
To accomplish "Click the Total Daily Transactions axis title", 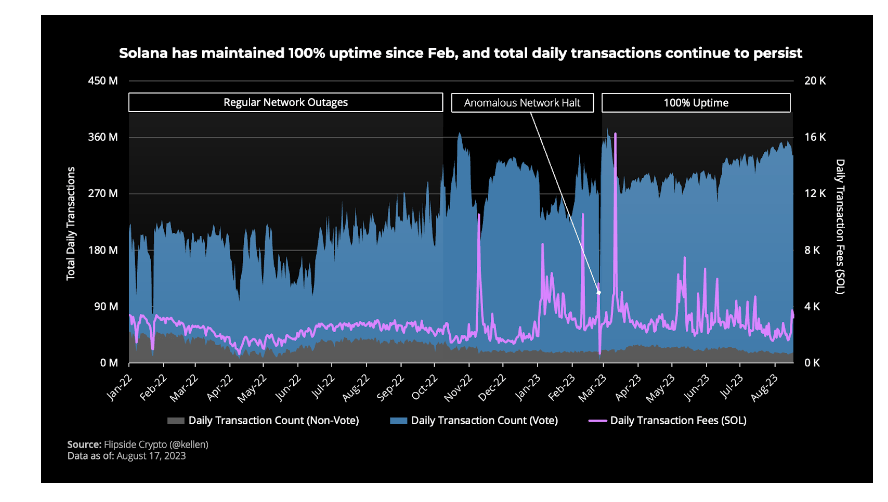I will (71, 223).
